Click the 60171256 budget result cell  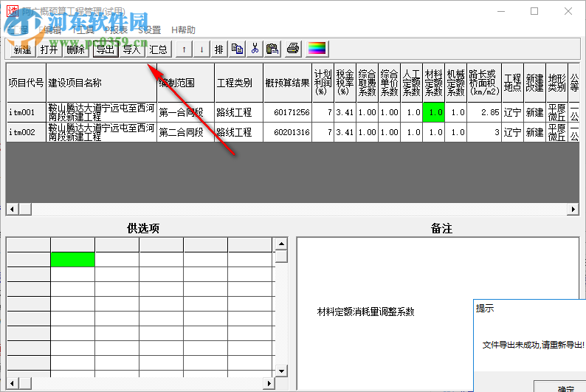pos(287,112)
